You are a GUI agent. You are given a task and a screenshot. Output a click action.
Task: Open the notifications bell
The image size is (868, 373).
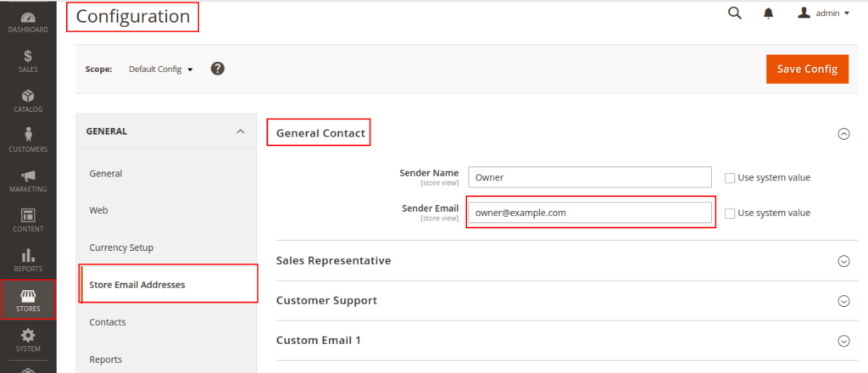(x=769, y=14)
